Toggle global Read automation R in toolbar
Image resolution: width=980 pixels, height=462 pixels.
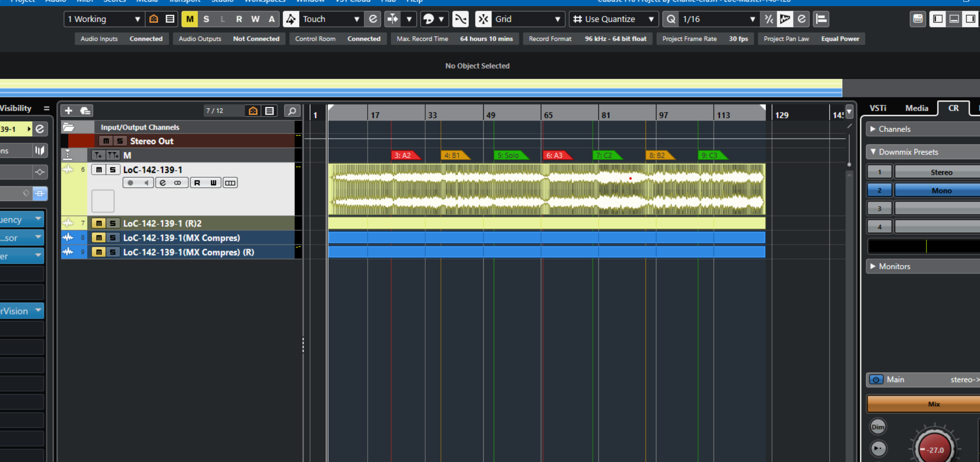[239, 19]
